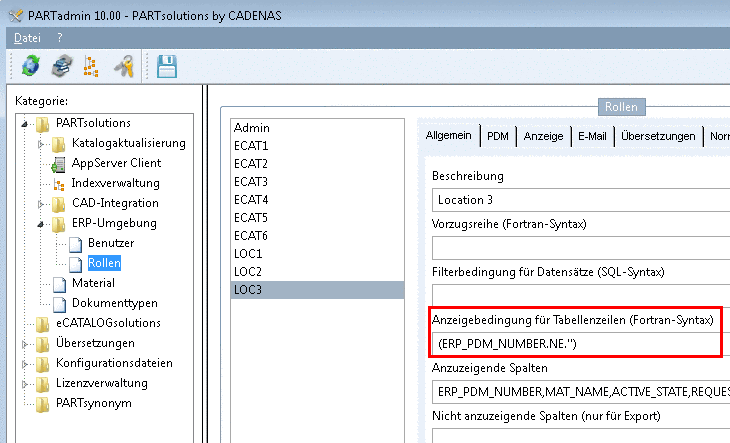Select the ECAT1 role

317,146
